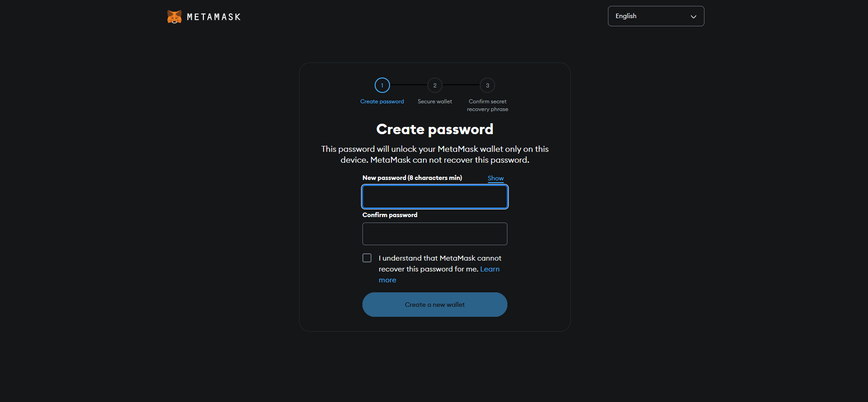The height and width of the screenshot is (402, 868).
Task: Select the Create password step label
Action: [382, 102]
